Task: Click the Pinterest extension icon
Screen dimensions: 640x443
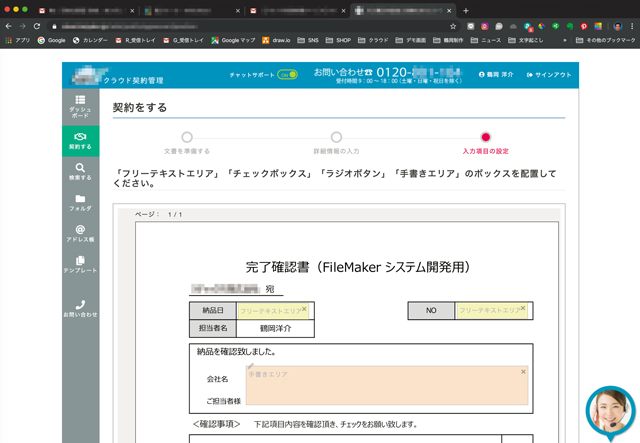Action: pyautogui.click(x=584, y=26)
